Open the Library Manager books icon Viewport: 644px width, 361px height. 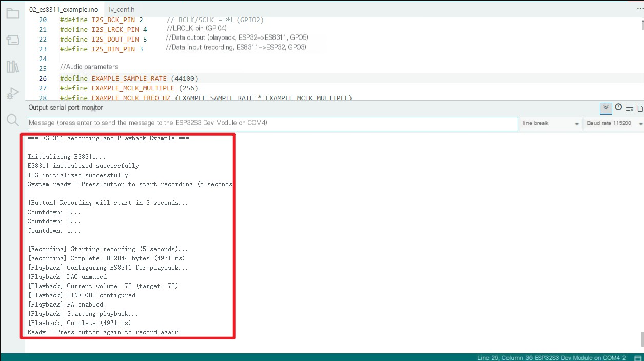[13, 67]
